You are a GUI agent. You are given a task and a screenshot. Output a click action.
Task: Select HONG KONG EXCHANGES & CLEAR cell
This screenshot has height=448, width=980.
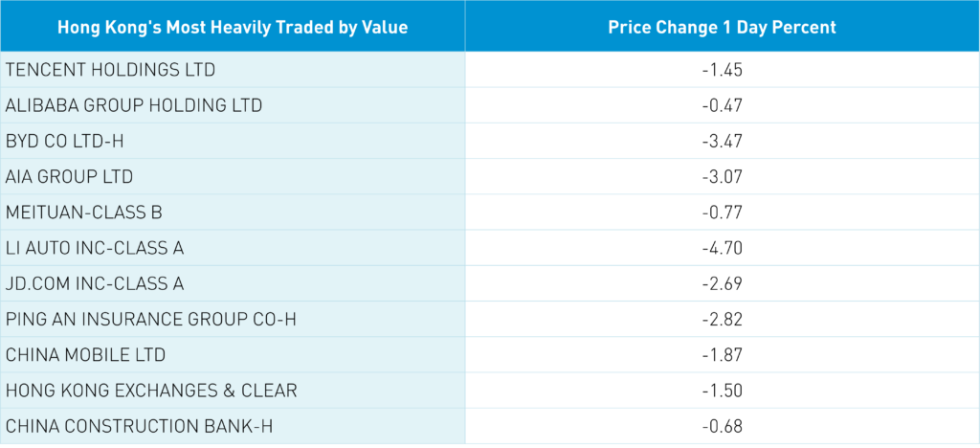(151, 391)
